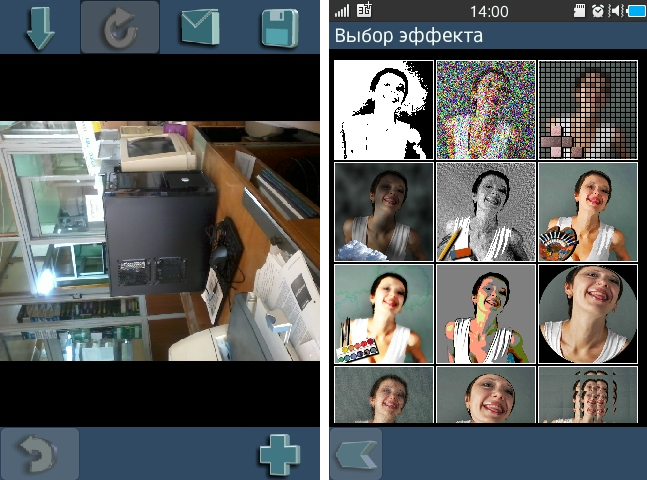Tap the undo curved arrow icon
This screenshot has height=480, width=647.
40,453
